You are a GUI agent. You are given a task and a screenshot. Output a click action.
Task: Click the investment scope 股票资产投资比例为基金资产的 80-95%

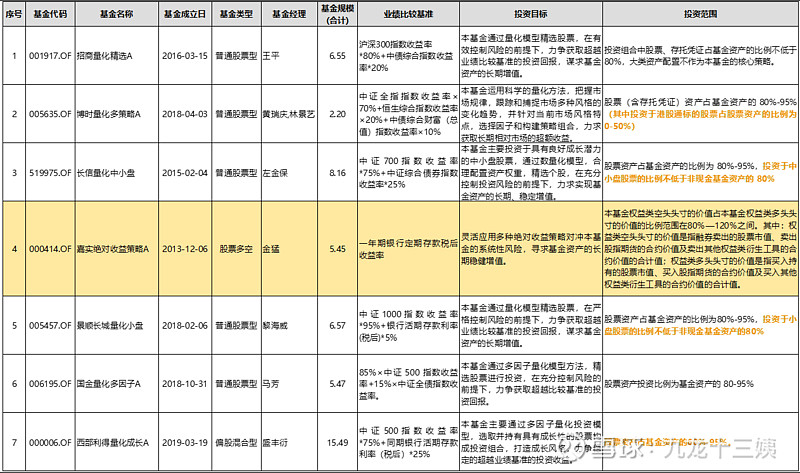[x=679, y=384]
